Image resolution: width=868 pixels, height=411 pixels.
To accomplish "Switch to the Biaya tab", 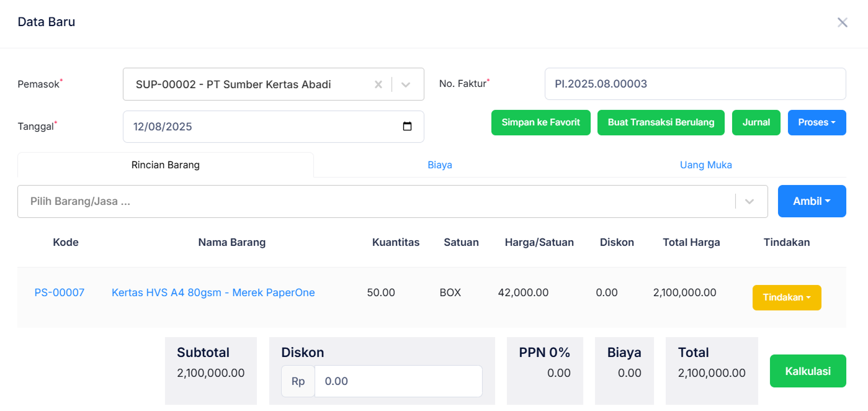I will 440,165.
